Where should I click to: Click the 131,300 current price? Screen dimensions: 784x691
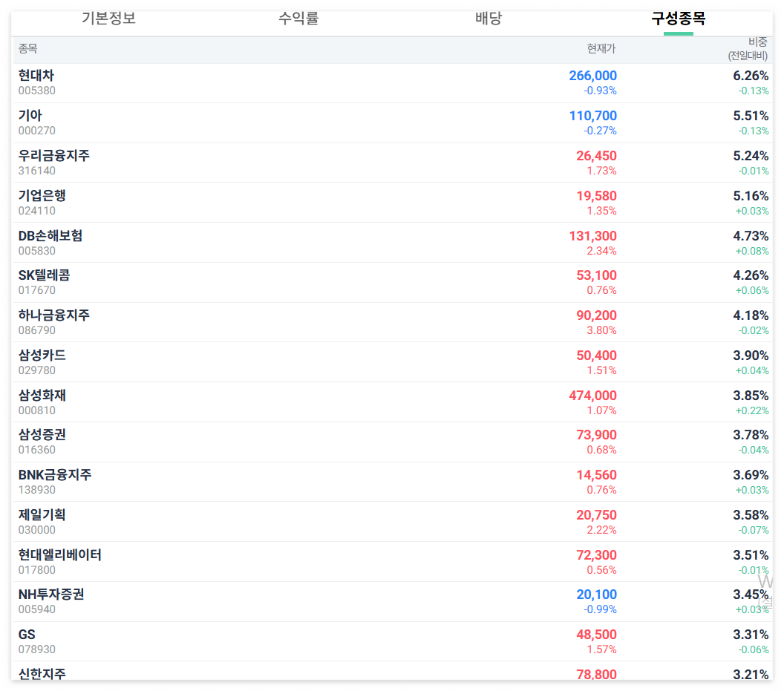(x=593, y=235)
